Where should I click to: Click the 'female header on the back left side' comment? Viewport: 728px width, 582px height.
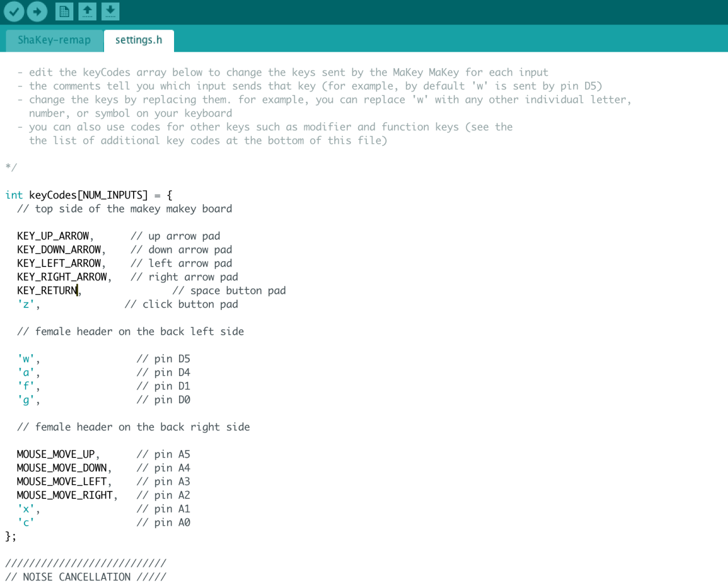pos(130,331)
